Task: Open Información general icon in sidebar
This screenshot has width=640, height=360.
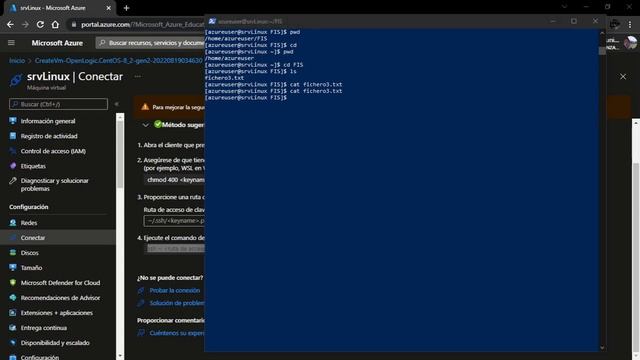Action: (x=13, y=121)
